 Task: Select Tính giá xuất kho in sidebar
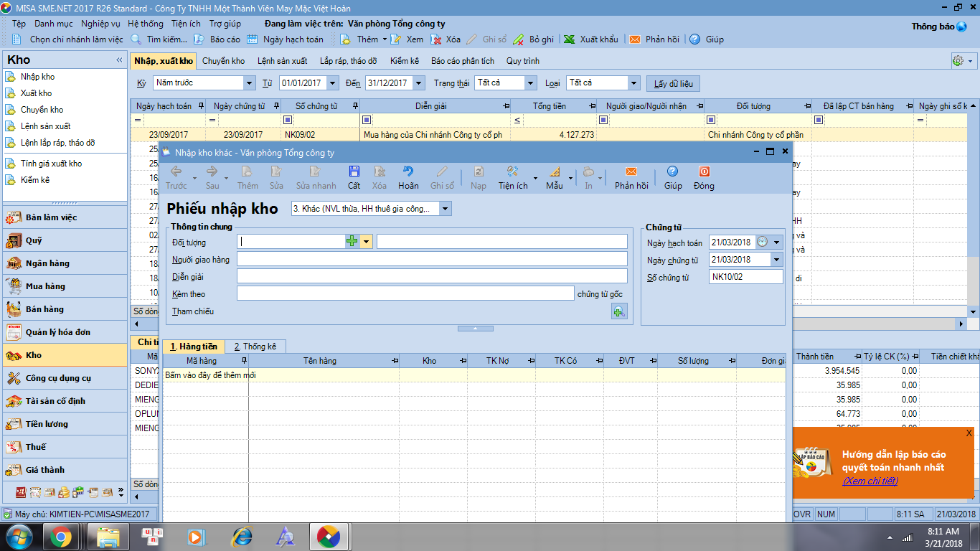click(x=51, y=164)
